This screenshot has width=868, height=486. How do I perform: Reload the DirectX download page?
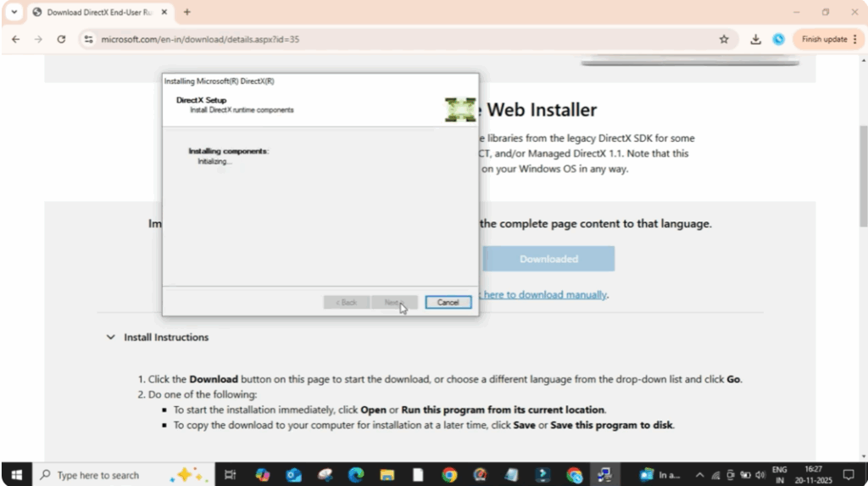[61, 39]
